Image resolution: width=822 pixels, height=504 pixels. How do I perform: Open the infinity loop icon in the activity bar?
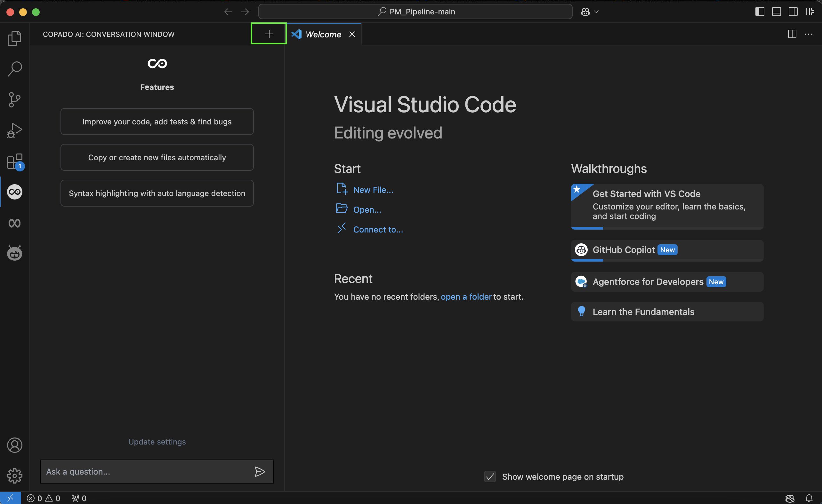[x=14, y=223]
